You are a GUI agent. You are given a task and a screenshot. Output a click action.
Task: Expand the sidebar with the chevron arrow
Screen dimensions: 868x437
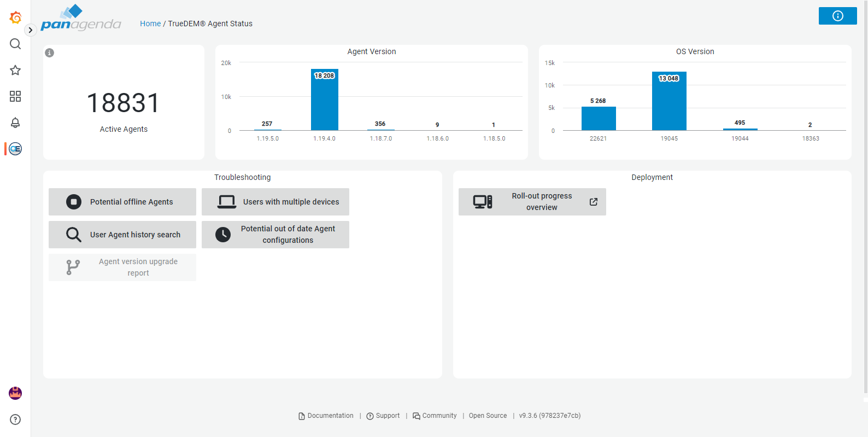pyautogui.click(x=31, y=30)
